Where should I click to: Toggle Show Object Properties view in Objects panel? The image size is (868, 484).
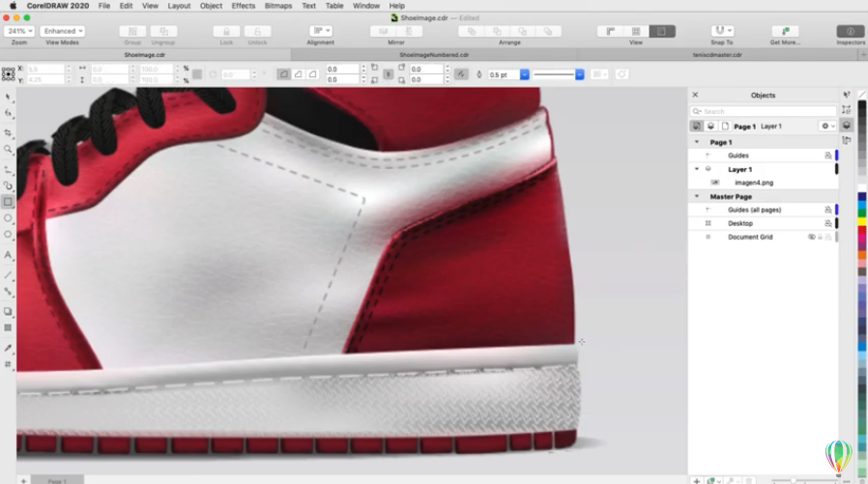[x=696, y=127]
